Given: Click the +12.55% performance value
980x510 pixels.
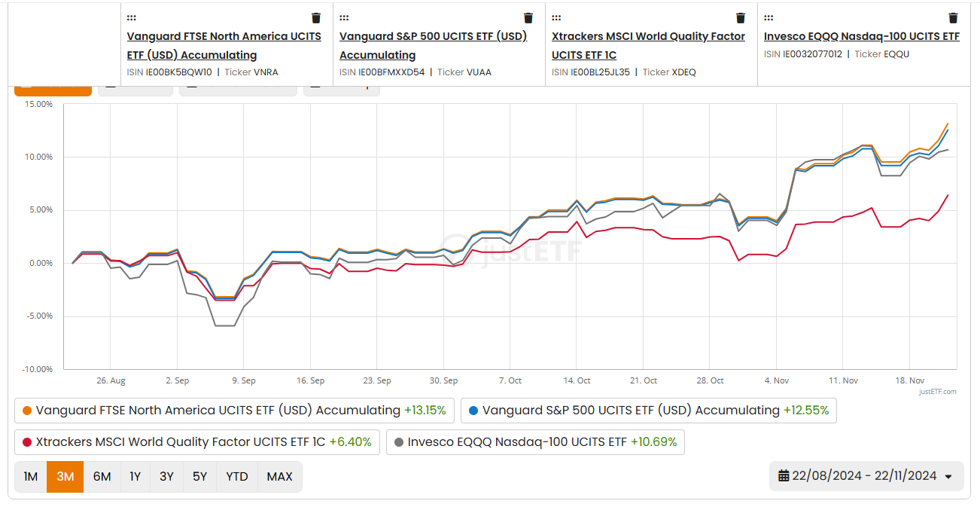Looking at the screenshot, I should coord(806,411).
